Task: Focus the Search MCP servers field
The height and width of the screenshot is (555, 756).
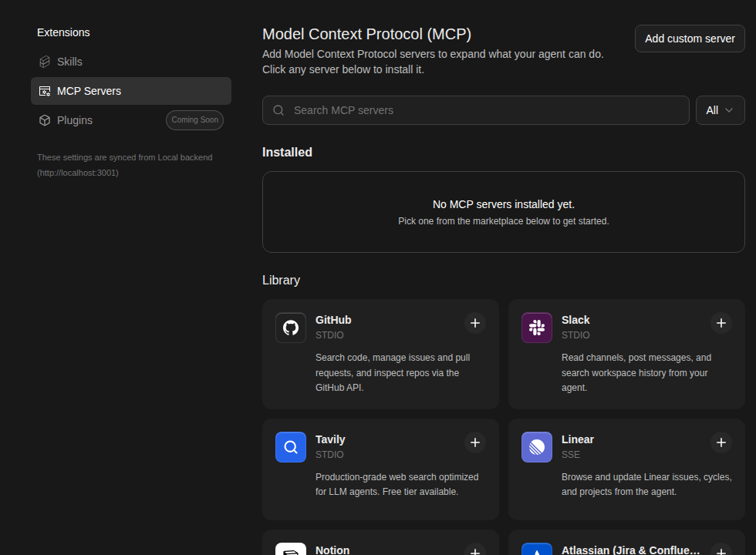Action: pos(475,110)
